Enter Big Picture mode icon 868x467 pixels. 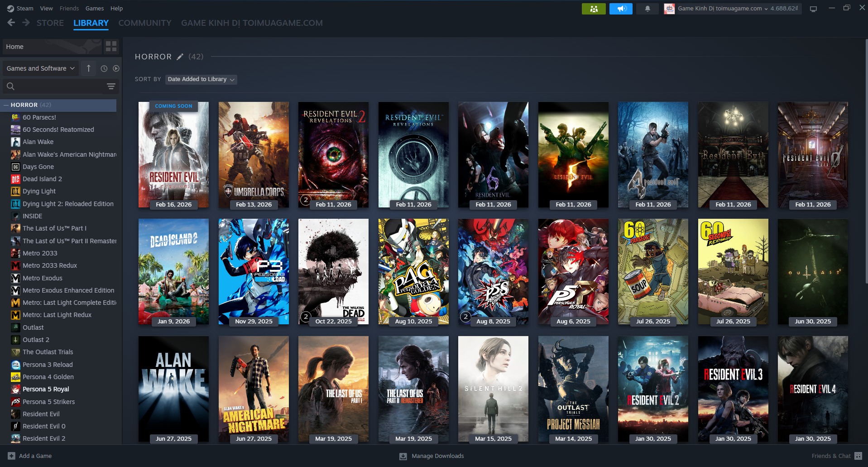pos(813,9)
